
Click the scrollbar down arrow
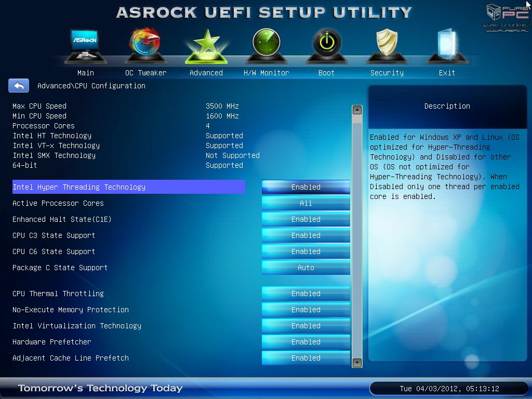pyautogui.click(x=357, y=363)
